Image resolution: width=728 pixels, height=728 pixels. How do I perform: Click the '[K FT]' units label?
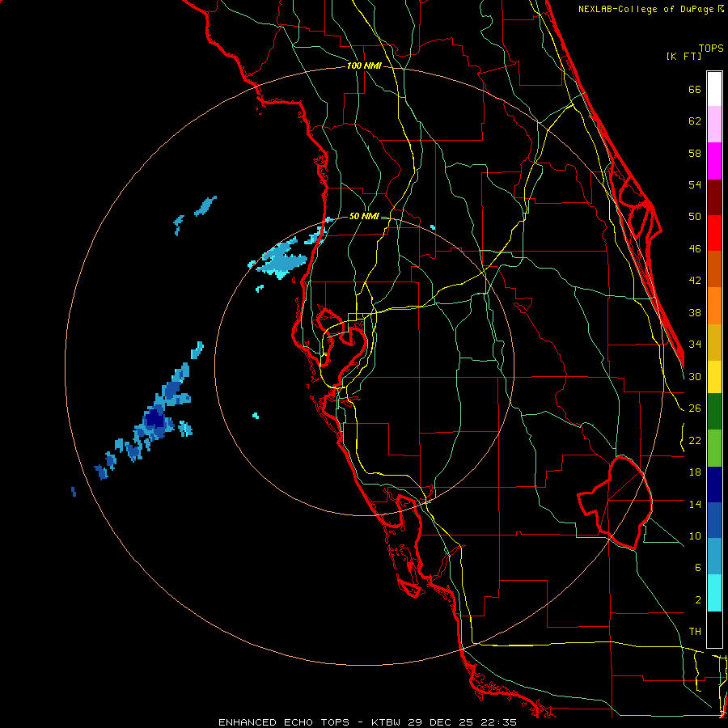point(684,56)
